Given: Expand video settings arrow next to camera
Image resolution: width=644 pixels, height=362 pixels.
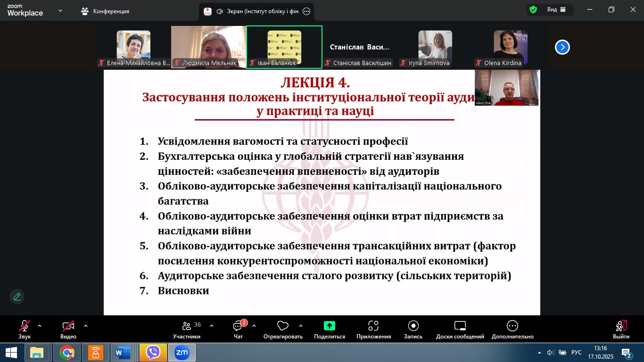Looking at the screenshot, I should (86, 326).
